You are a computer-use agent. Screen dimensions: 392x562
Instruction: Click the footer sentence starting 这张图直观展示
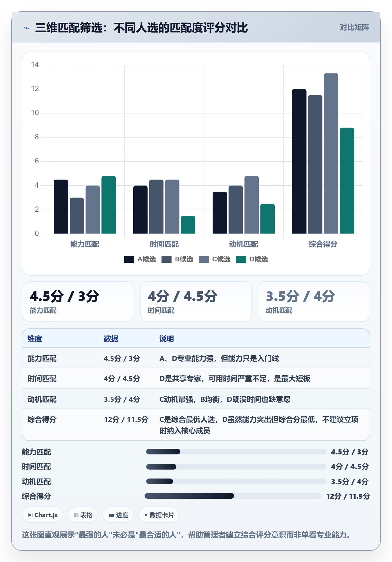tap(186, 535)
